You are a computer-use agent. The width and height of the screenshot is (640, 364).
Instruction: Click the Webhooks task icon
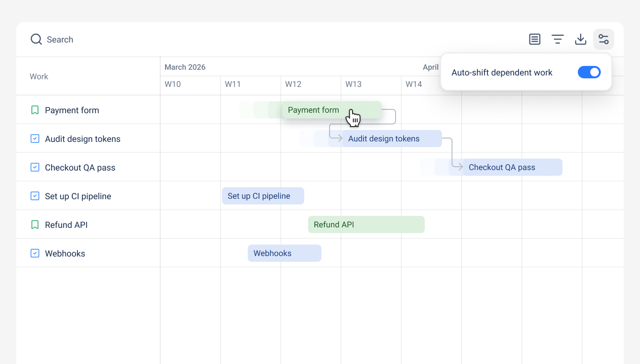pyautogui.click(x=35, y=253)
